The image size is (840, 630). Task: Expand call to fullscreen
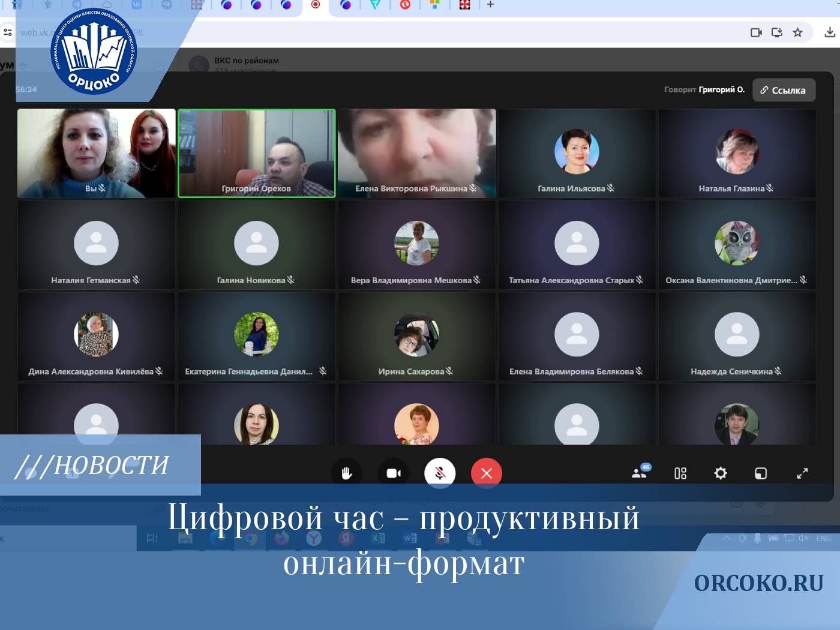pos(802,473)
